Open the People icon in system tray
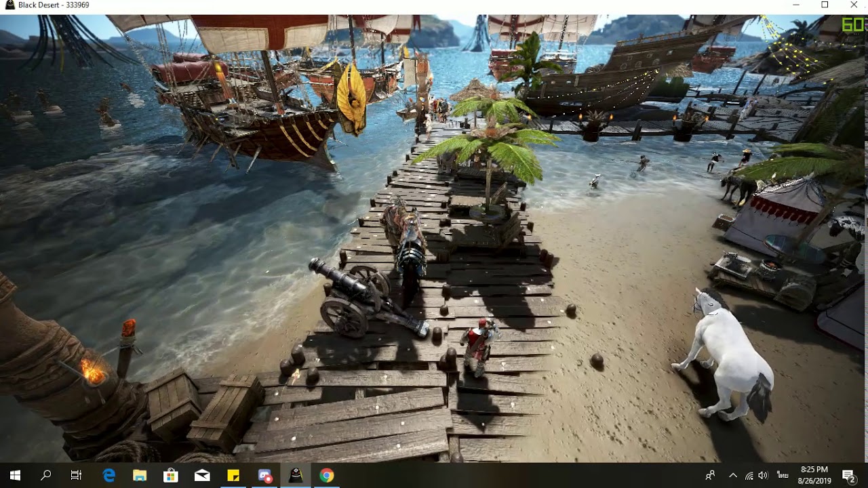868x488 pixels. tap(710, 475)
